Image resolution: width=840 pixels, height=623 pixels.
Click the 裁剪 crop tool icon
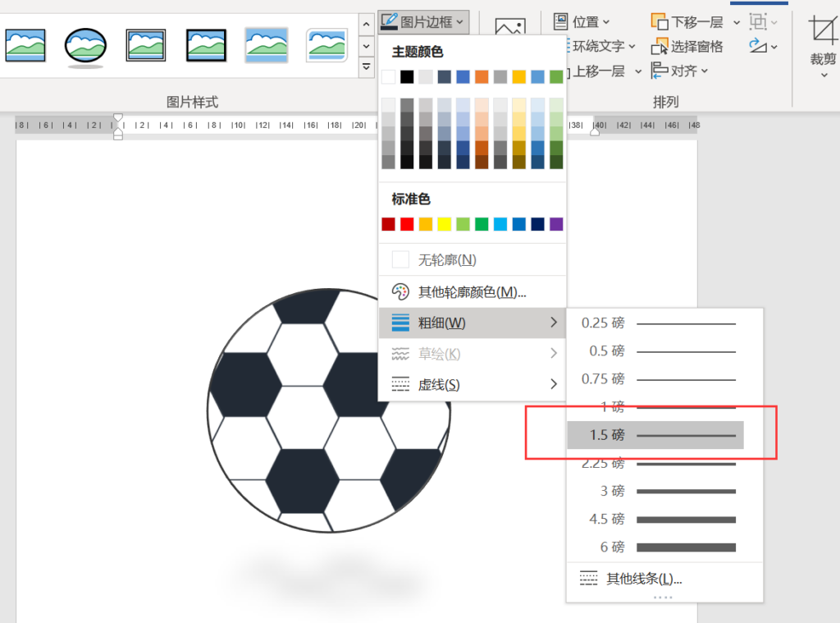[823, 30]
